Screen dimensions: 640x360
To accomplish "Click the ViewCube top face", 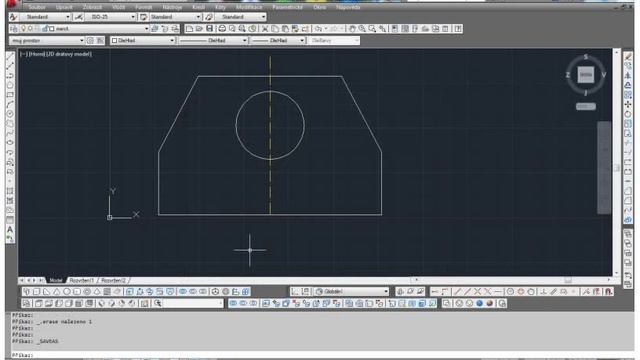I will click(586, 75).
